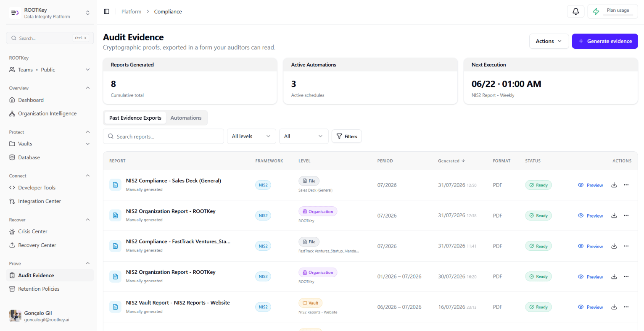644x331 pixels.
Task: Switch to the Automations tab
Action: click(x=186, y=118)
